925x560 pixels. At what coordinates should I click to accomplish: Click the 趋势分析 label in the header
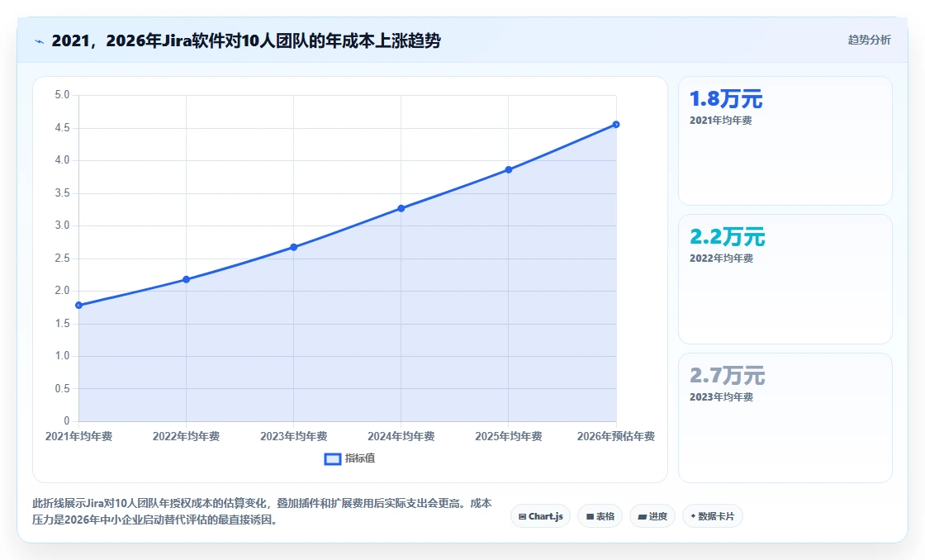(869, 40)
